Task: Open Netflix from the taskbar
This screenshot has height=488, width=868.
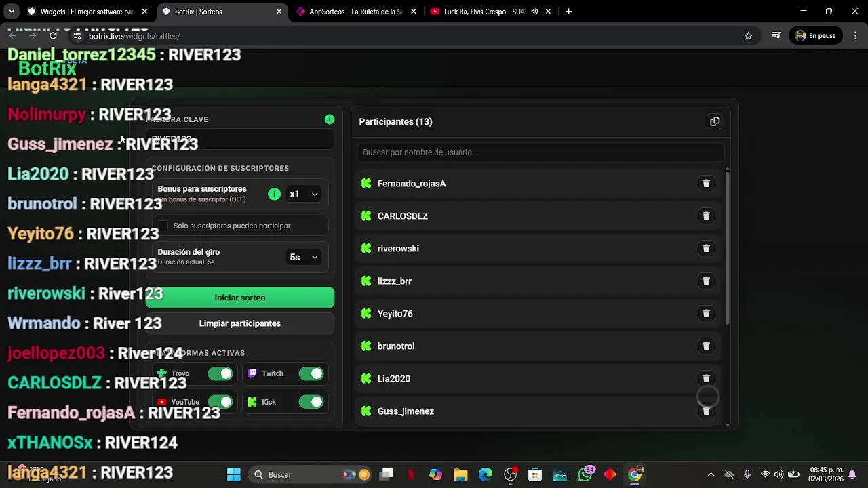Action: pos(411,475)
